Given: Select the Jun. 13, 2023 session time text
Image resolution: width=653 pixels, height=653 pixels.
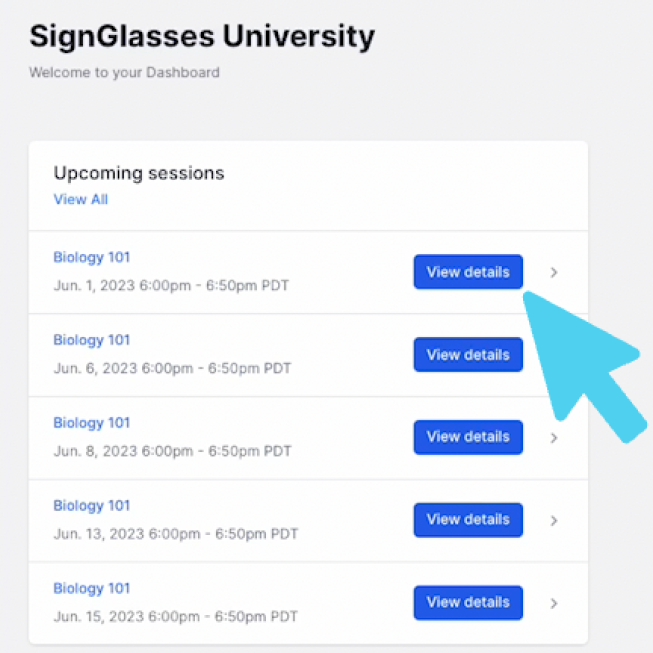Looking at the screenshot, I should 176,534.
